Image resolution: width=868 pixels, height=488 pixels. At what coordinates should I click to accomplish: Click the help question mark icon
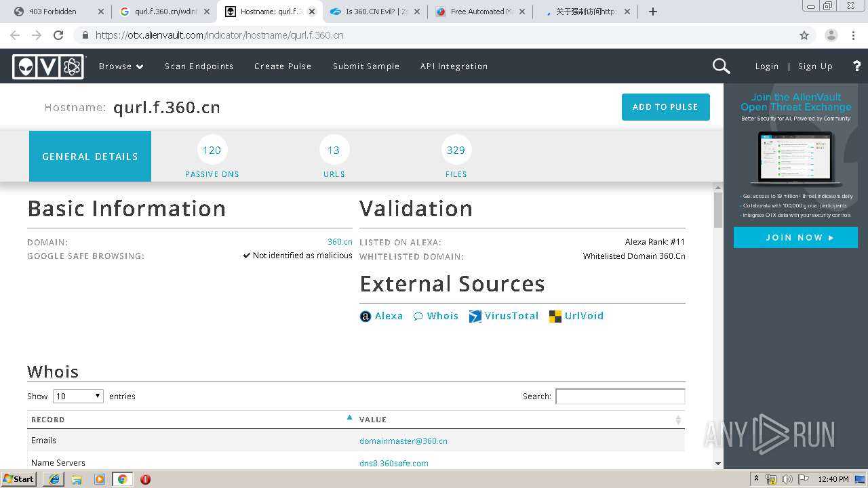(x=857, y=66)
